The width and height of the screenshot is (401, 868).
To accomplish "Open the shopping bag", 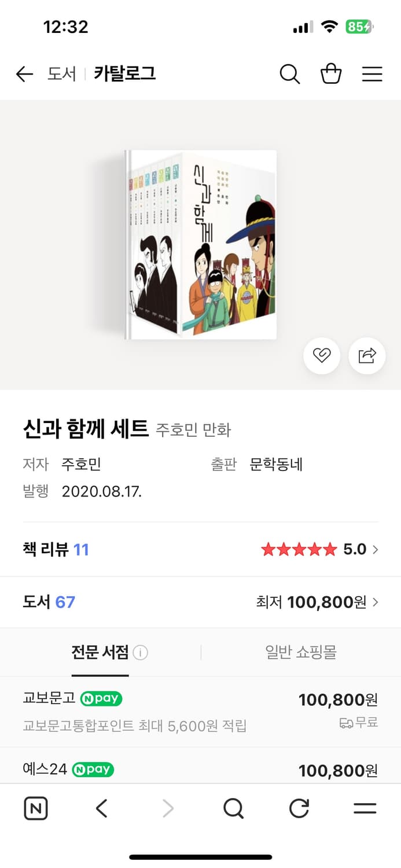I will pyautogui.click(x=331, y=74).
